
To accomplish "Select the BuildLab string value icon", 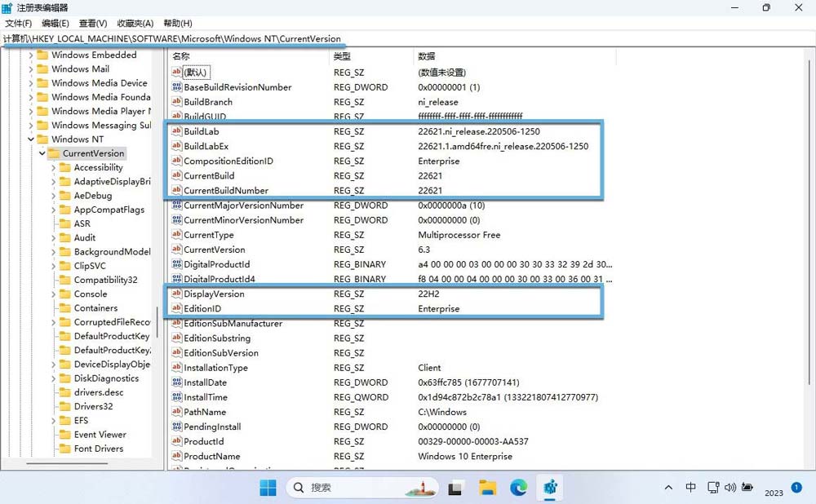I will click(x=176, y=131).
